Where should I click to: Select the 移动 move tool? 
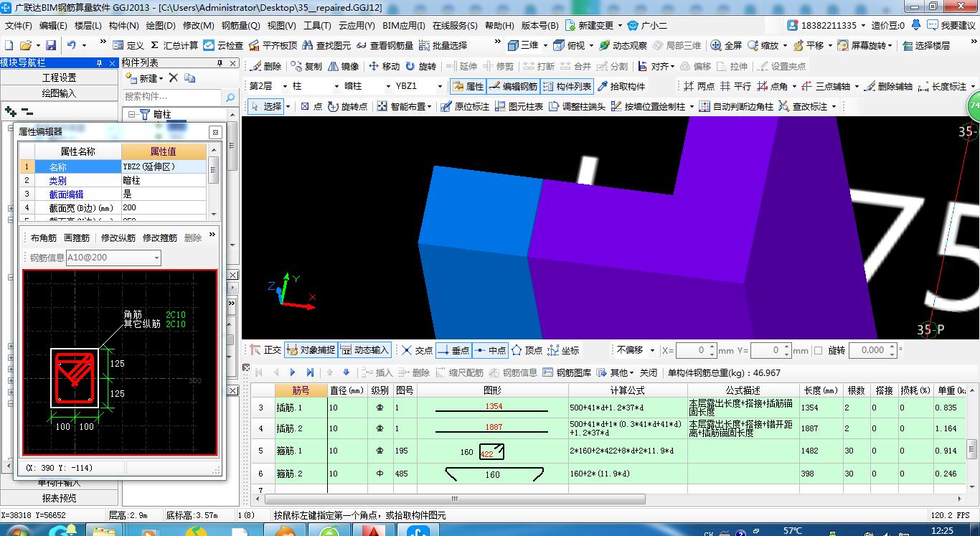[384, 66]
